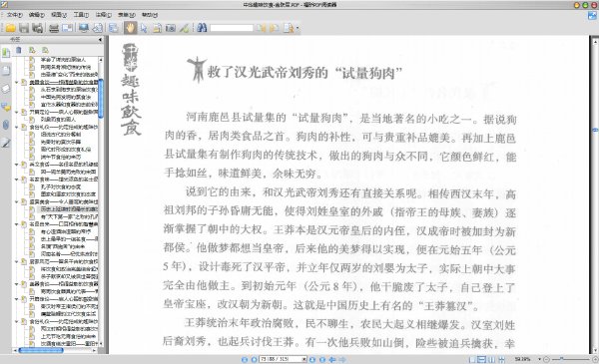Image resolution: width=599 pixels, height=364 pixels.
Task: Click the Find Previous icon after search box
Action: click(262, 28)
